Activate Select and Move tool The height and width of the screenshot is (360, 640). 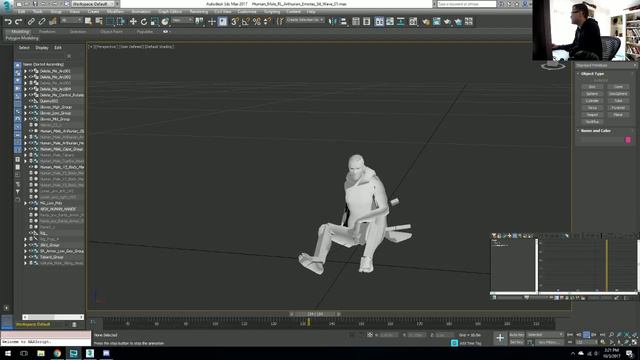[133, 22]
